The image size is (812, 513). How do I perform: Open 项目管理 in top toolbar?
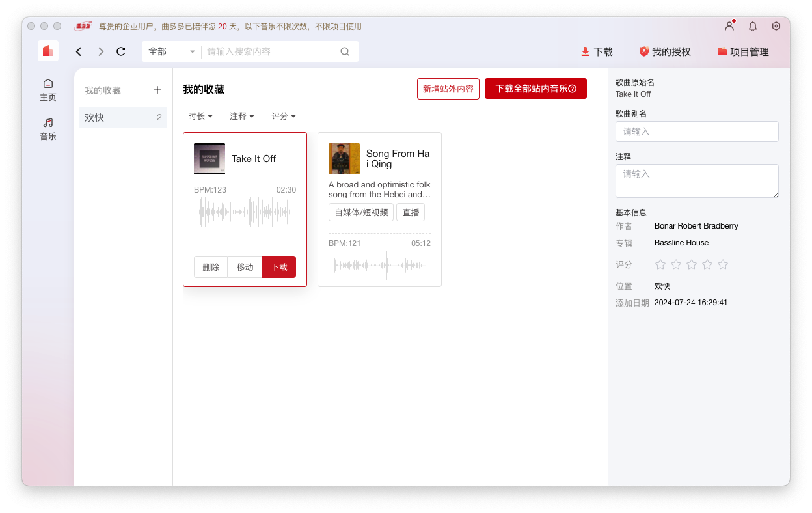[x=743, y=51]
